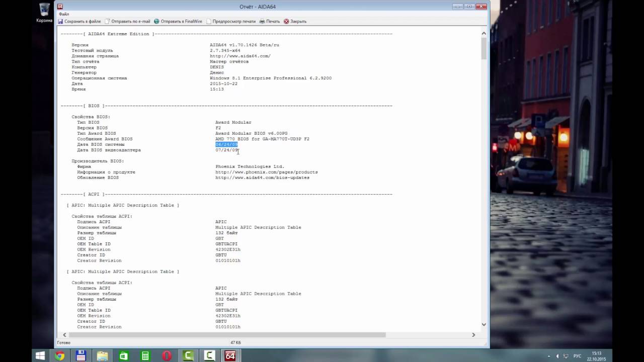
Task: Click the network tray icon
Action: [566, 356]
